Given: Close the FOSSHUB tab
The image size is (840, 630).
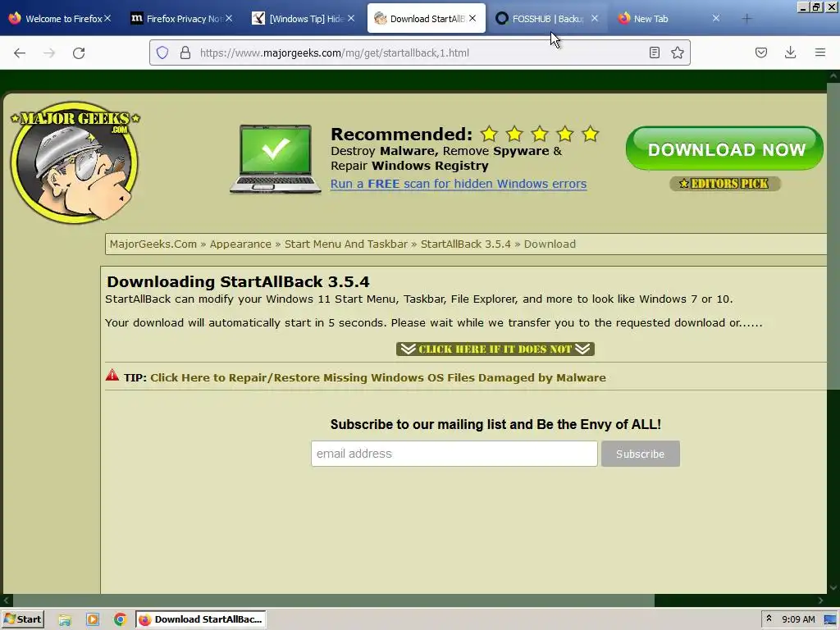Looking at the screenshot, I should (595, 18).
